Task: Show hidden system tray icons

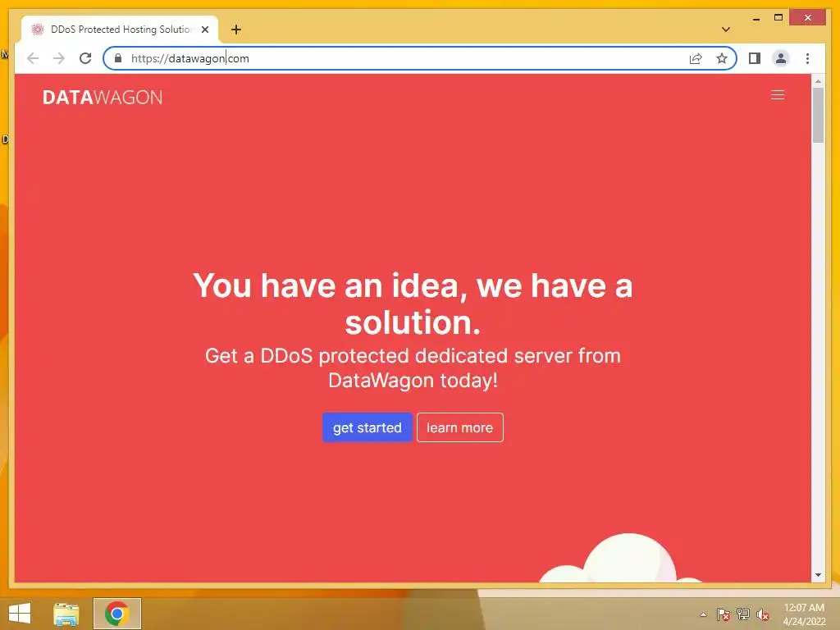Action: click(x=703, y=614)
